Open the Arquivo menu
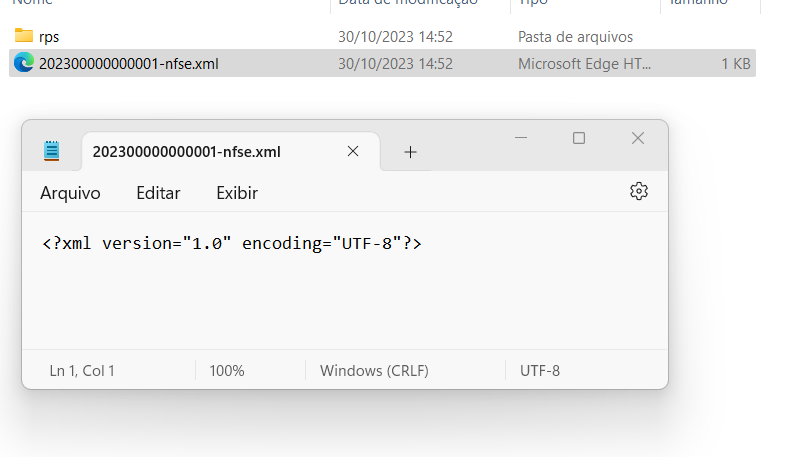Viewport: 800px width, 457px height. (70, 193)
